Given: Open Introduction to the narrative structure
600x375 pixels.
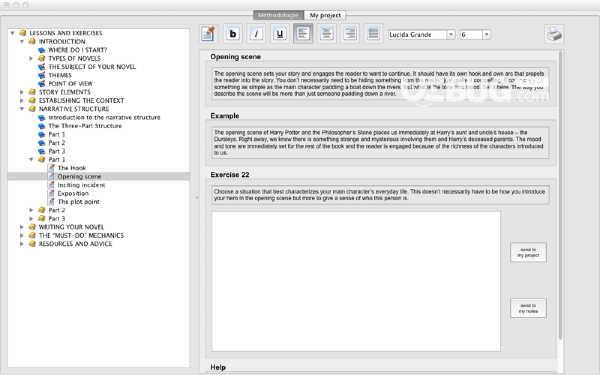Looking at the screenshot, I should tap(104, 117).
